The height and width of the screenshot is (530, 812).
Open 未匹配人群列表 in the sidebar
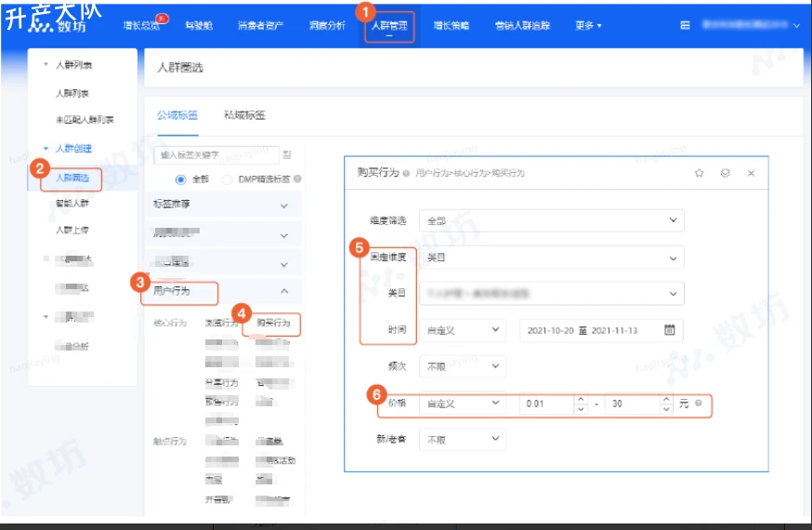click(x=85, y=120)
